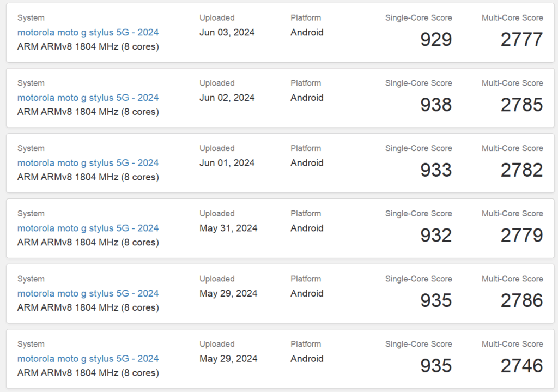Open the moto g stylus link uploaded Jun 02

tap(88, 98)
